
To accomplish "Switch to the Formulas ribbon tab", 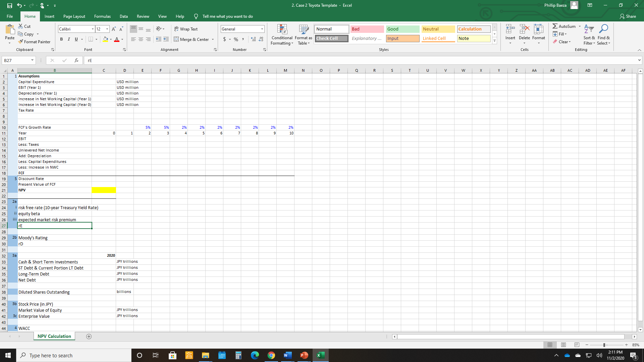I will (102, 16).
